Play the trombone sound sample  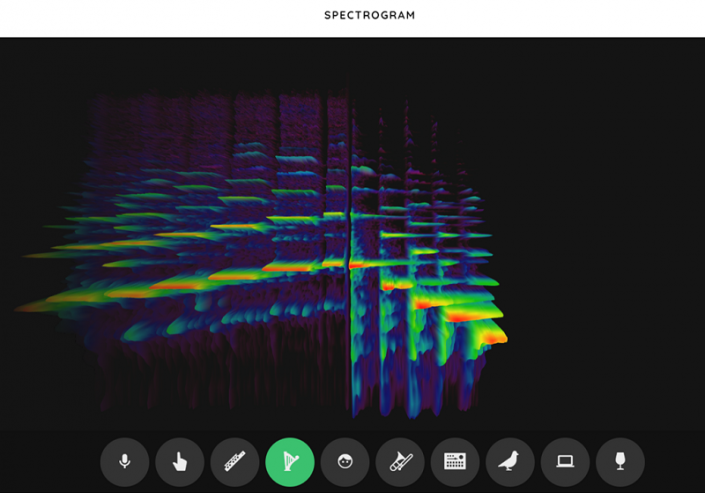[x=400, y=462]
